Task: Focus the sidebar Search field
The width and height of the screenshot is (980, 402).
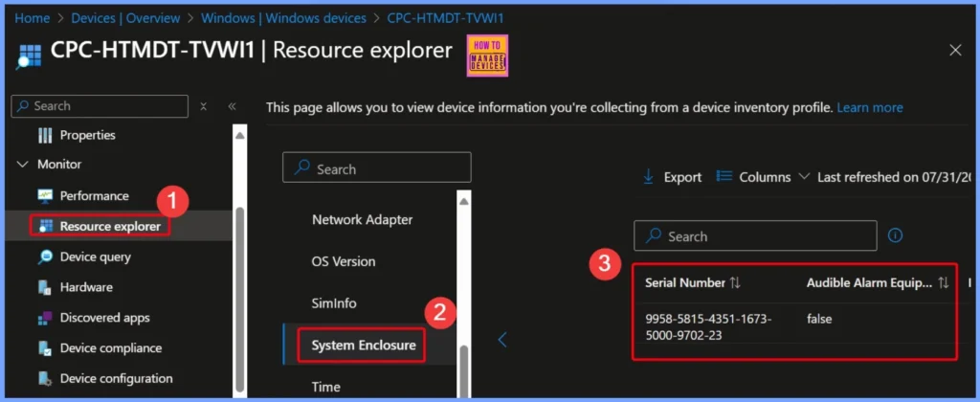Action: (x=100, y=106)
